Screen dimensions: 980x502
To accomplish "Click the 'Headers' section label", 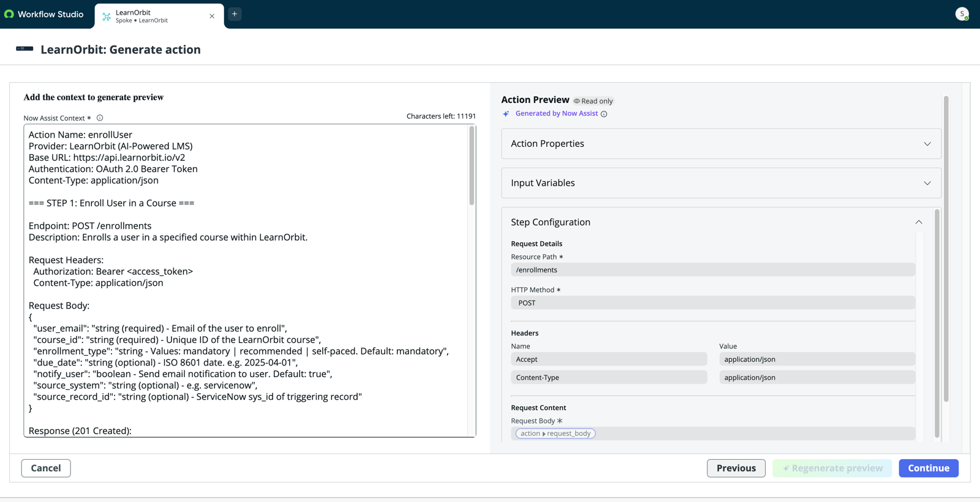I will [525, 333].
